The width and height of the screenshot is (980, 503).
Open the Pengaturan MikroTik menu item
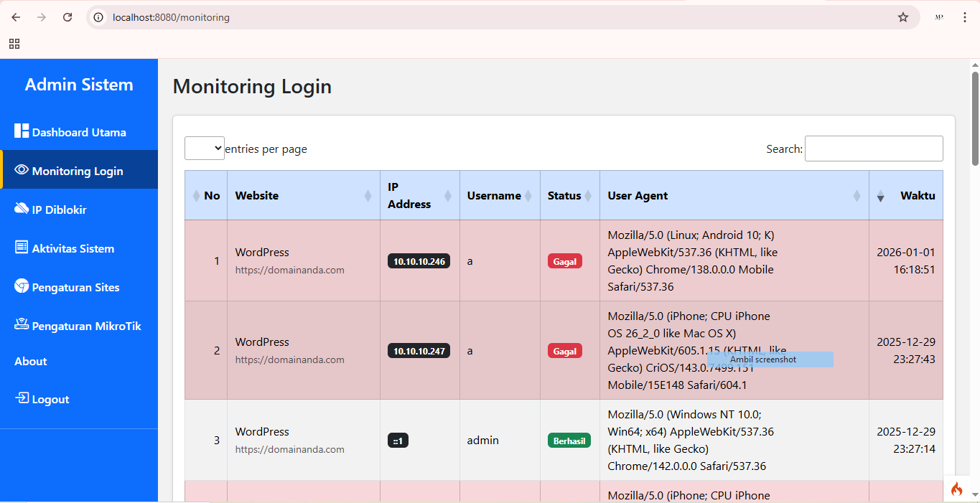click(79, 326)
